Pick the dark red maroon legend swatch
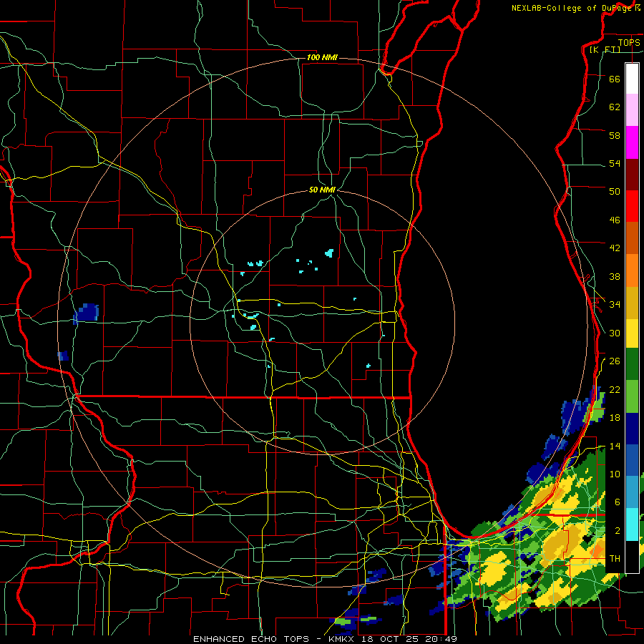Viewport: 644px width, 644px height. click(632, 174)
